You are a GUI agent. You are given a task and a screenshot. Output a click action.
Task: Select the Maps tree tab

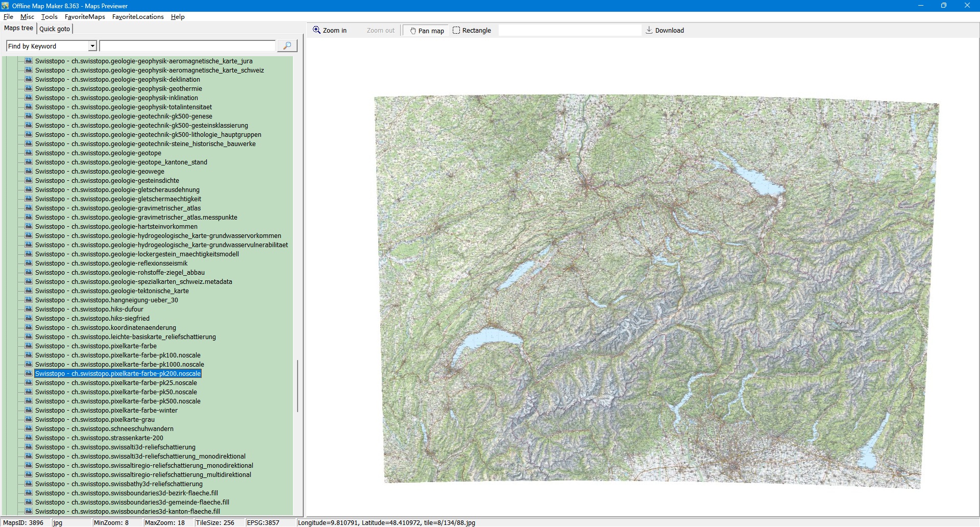[18, 29]
